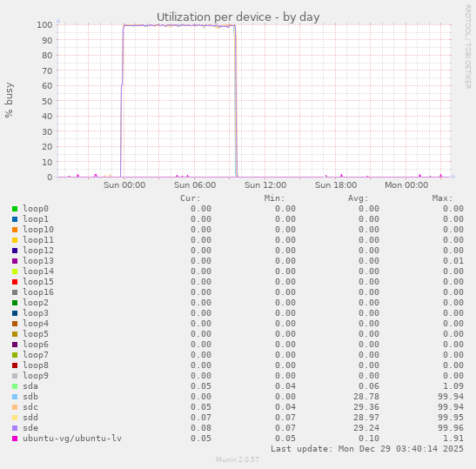
Task: Click the sdb average value 28.78
Action: [366, 397]
